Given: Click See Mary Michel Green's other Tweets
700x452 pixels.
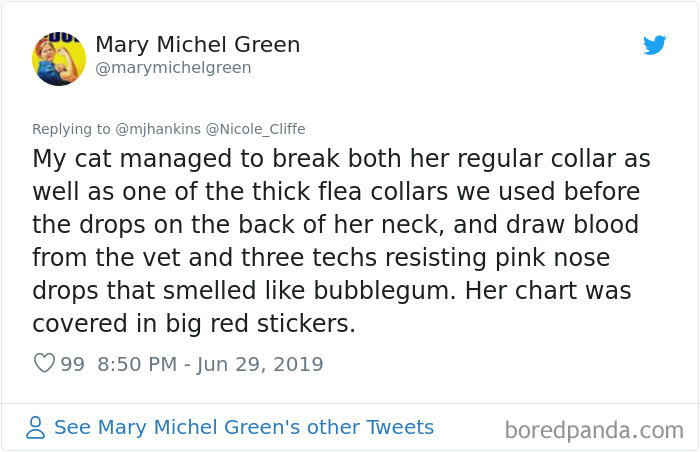Looking at the screenshot, I should point(244,427).
